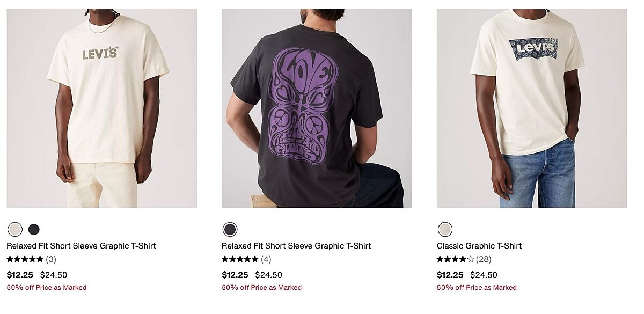Click 50% off Price as Marked under Classic shirt
644x314 pixels.
(x=477, y=288)
